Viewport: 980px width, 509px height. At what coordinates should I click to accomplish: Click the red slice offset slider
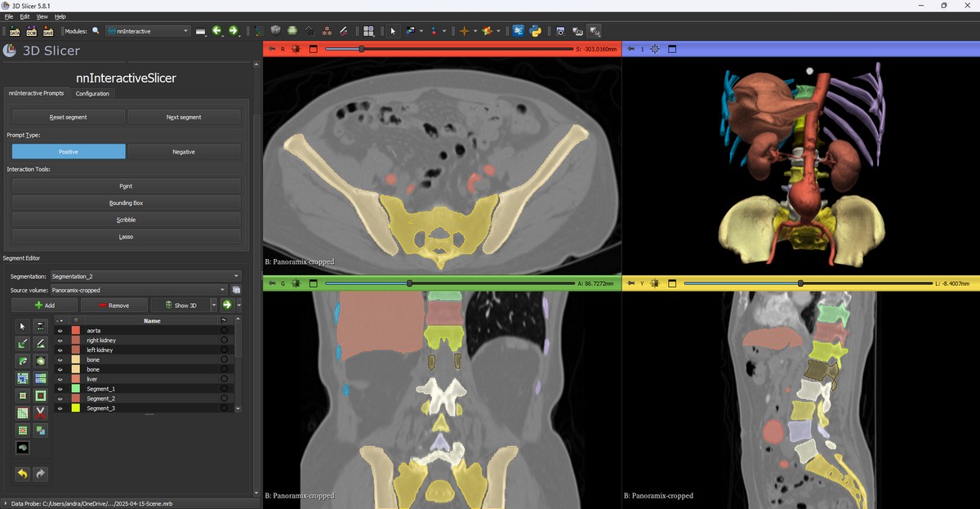(449, 49)
